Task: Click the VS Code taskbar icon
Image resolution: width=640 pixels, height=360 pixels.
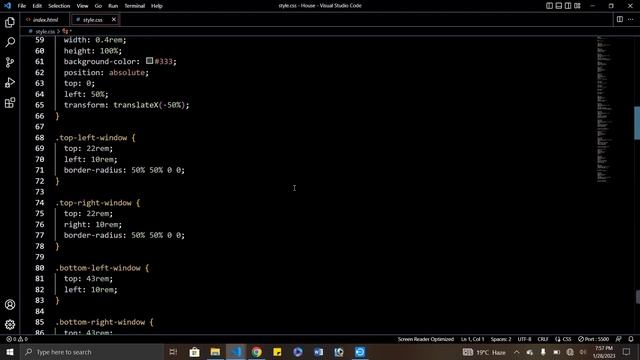Action: tap(236, 352)
